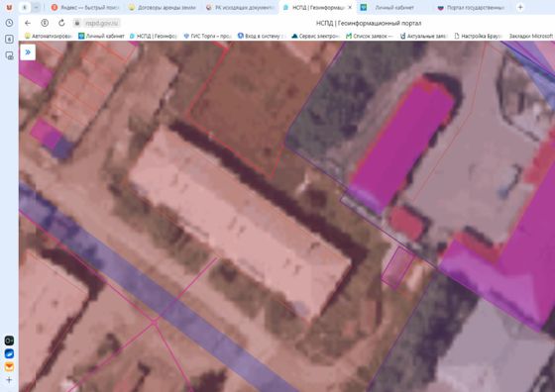Open the Закладки Microsoft bookmarks folder
The width and height of the screenshot is (555, 392).
[530, 36]
